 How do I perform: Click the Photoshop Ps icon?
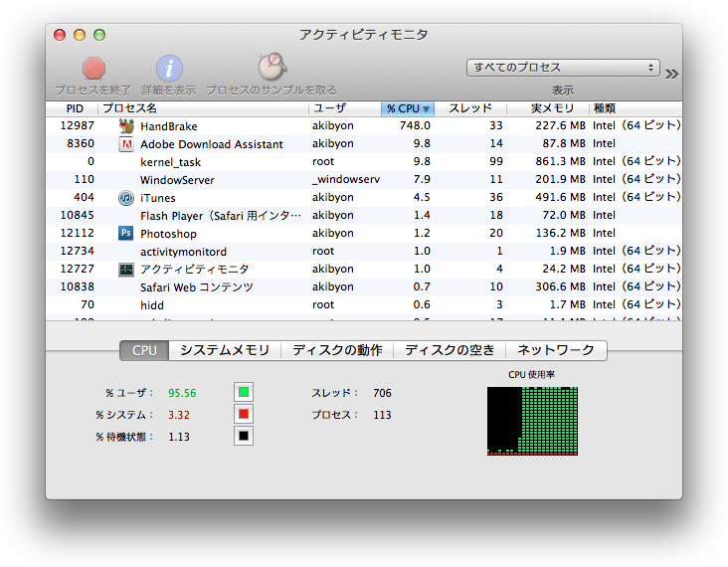tap(126, 233)
